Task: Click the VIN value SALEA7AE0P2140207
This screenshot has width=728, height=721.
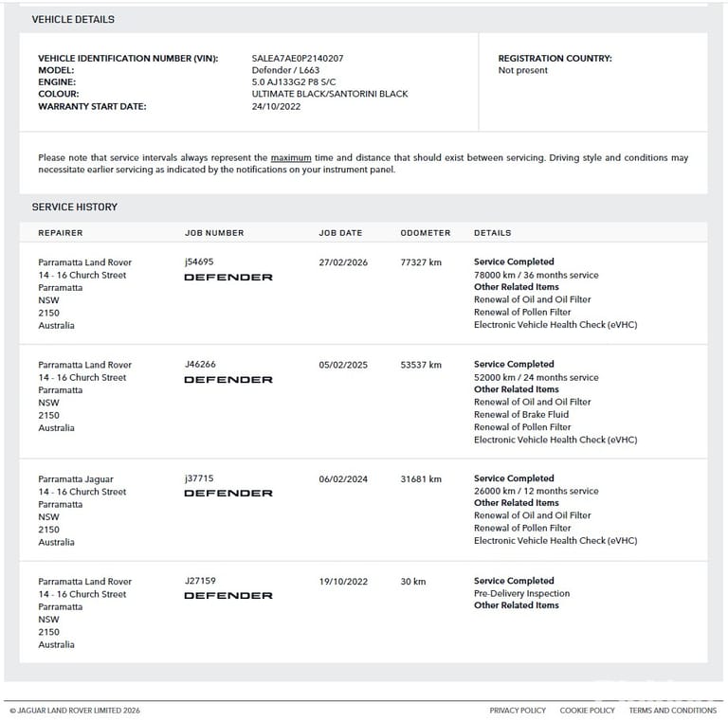Action: point(298,58)
